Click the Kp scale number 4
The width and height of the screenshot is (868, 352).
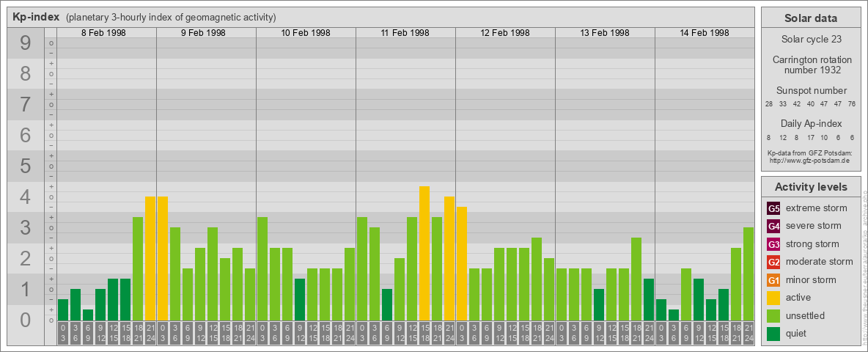(26, 197)
